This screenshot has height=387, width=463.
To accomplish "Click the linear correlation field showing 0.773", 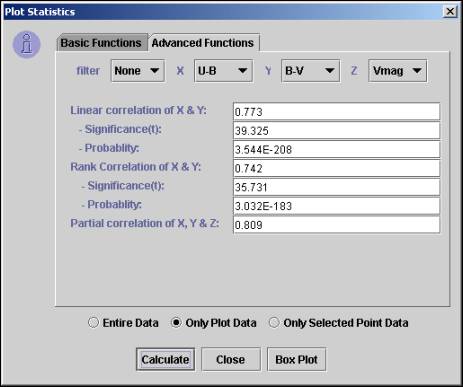I will coord(336,112).
